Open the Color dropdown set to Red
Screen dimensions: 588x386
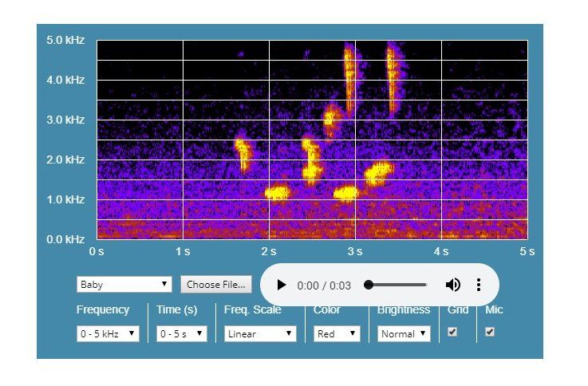[x=337, y=334]
